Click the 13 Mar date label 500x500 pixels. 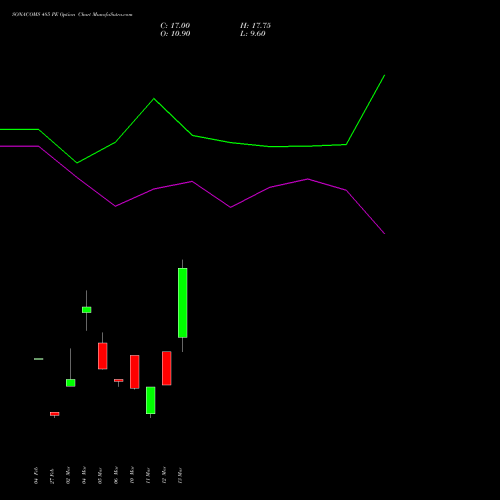click(x=180, y=475)
